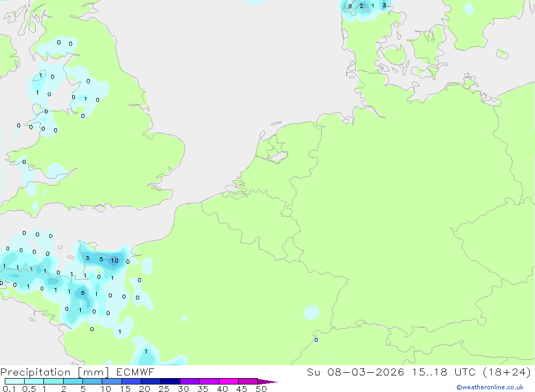Select the 5–10 mm legend color swatch

point(92,381)
